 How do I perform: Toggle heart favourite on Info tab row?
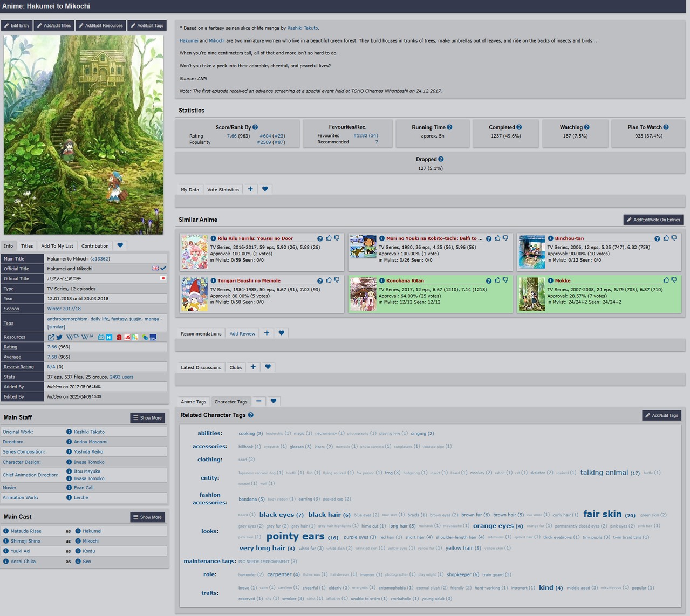click(x=120, y=245)
